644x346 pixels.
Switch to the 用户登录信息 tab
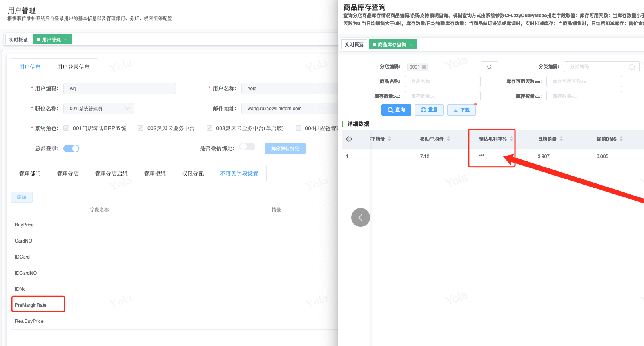tap(73, 67)
